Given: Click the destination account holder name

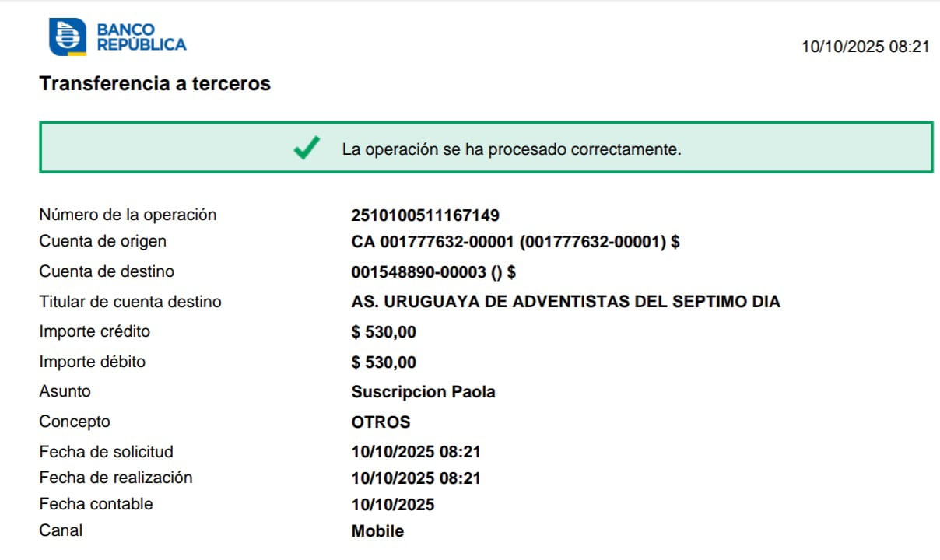Looking at the screenshot, I should point(566,302).
